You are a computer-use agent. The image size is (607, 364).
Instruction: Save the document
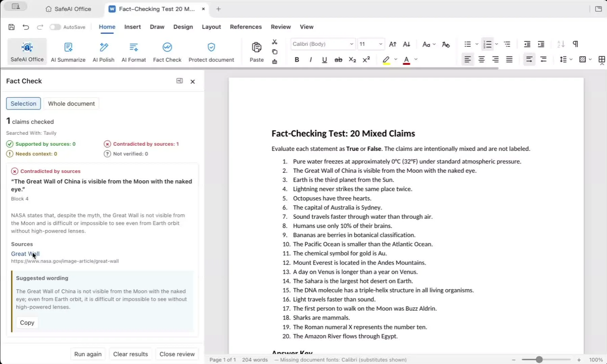tap(11, 27)
